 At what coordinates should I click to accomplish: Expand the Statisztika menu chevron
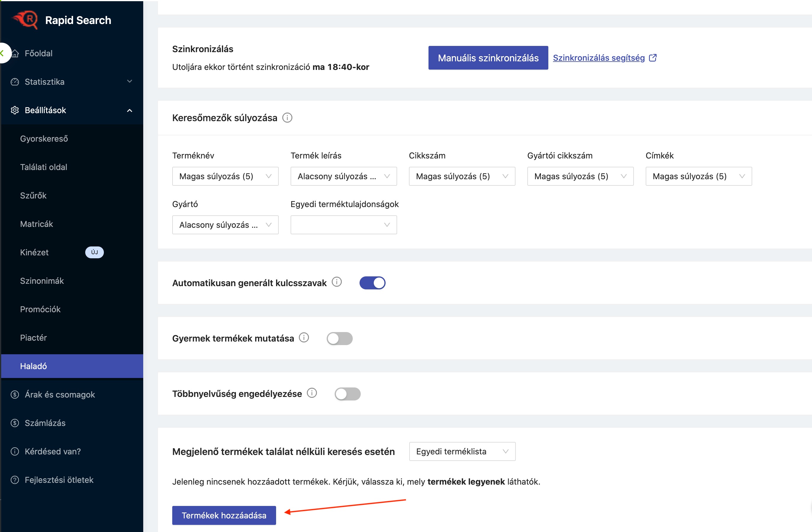130,82
